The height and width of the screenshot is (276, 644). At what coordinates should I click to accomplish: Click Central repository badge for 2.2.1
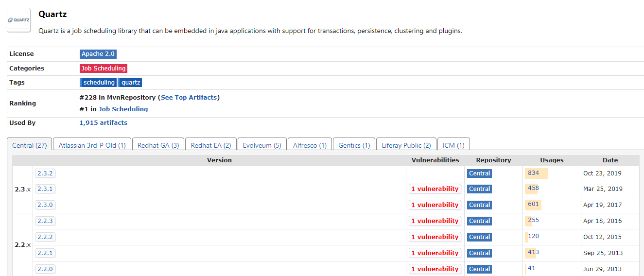pos(479,253)
